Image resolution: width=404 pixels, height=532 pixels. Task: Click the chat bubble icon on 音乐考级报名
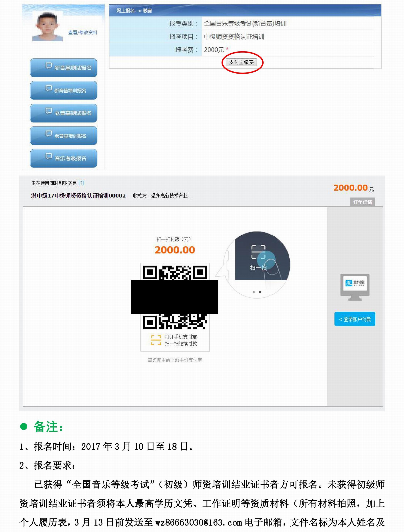click(49, 156)
